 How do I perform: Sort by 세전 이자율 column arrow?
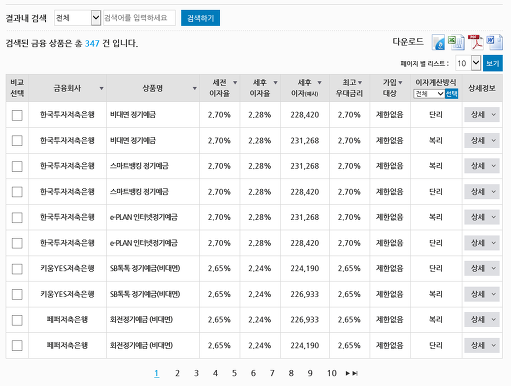click(x=235, y=83)
